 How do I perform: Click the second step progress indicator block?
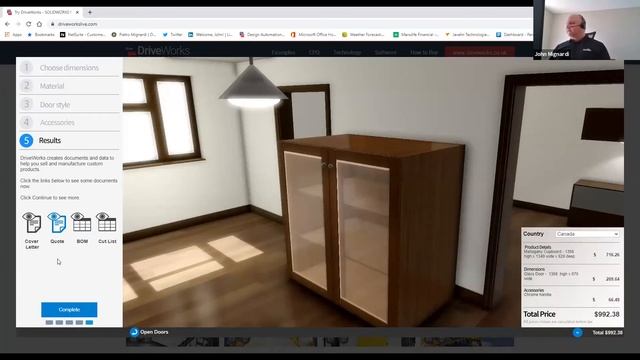pos(59,322)
